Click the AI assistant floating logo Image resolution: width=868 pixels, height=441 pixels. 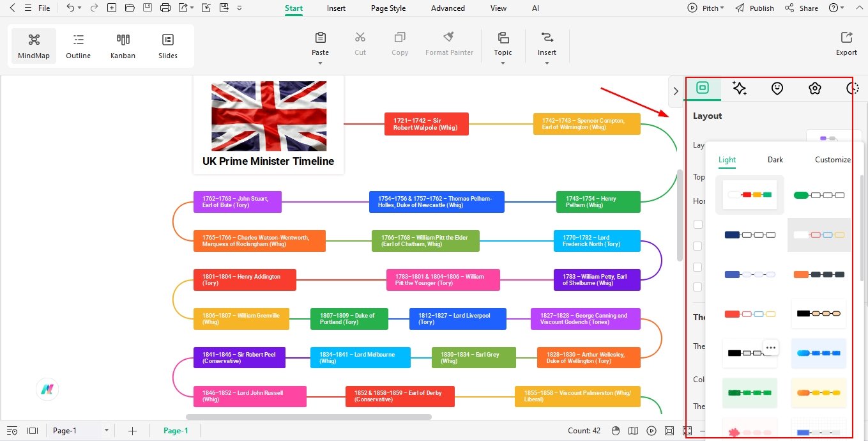(47, 389)
